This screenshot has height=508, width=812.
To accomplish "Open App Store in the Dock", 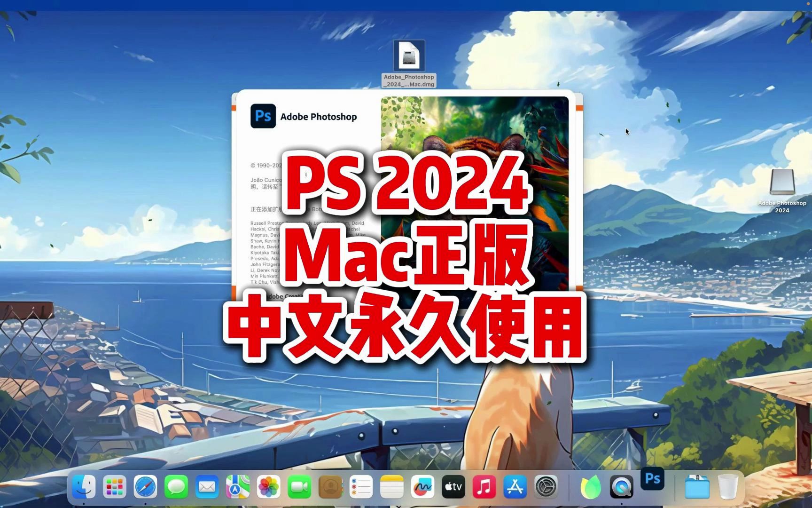I will (x=515, y=486).
